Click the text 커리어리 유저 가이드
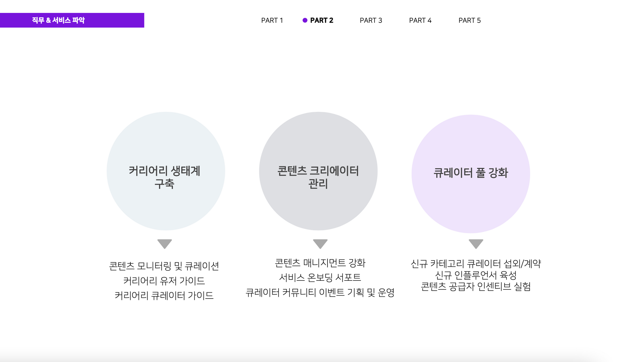The height and width of the screenshot is (362, 644). click(164, 281)
